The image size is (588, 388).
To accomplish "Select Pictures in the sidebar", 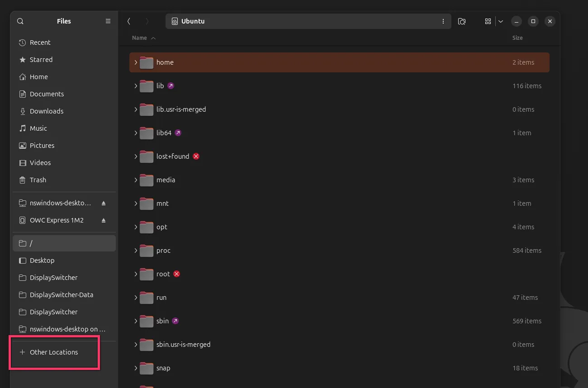I will click(64, 146).
